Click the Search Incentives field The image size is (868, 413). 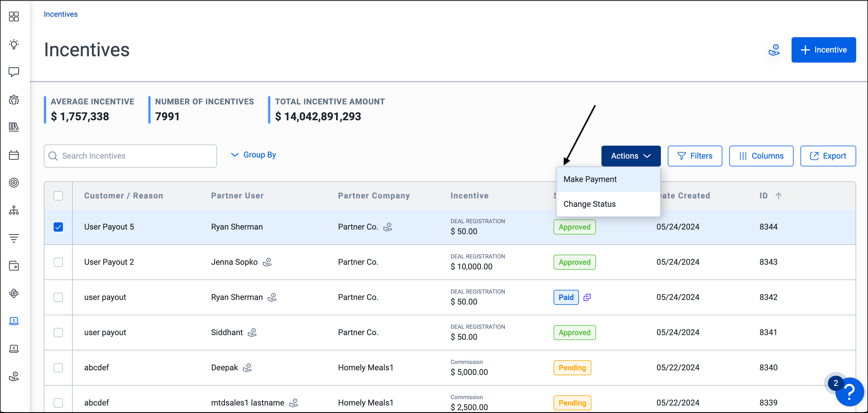point(130,156)
